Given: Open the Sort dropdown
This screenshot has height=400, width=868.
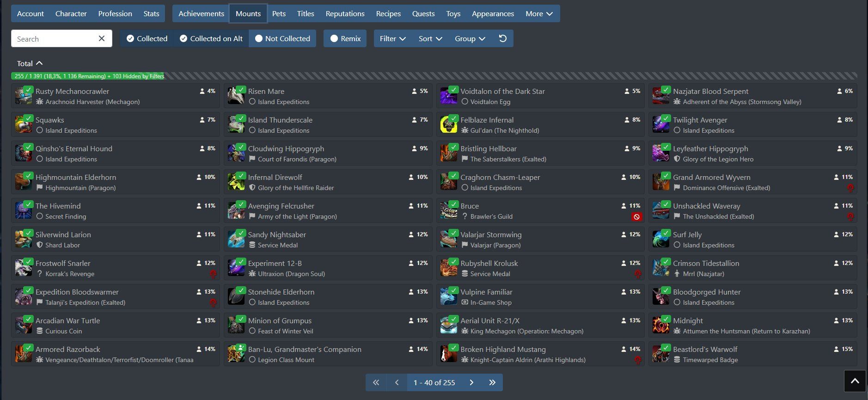Looking at the screenshot, I should pyautogui.click(x=430, y=38).
